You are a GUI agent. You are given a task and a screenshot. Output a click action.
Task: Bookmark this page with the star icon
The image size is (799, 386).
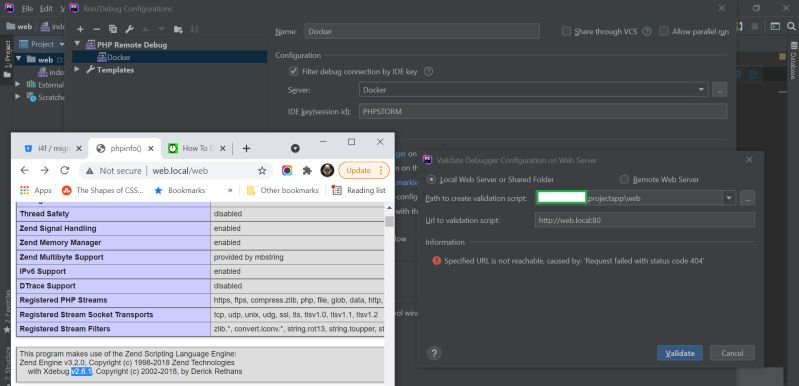(262, 171)
